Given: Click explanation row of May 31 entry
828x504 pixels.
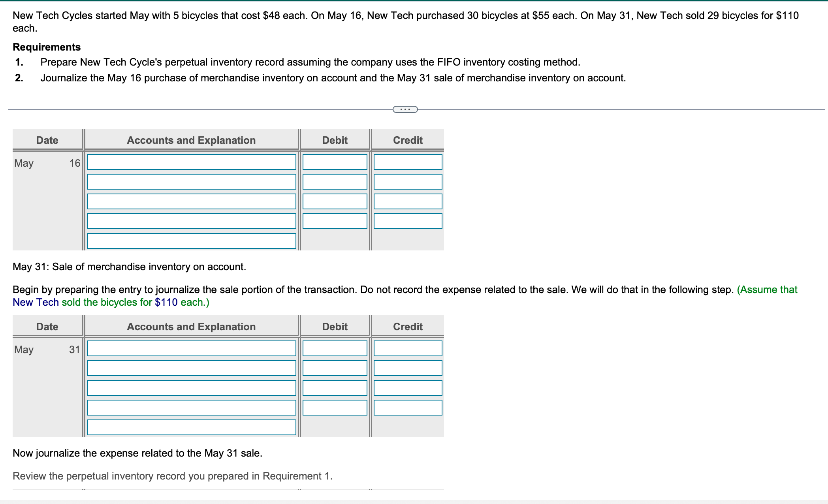Looking at the screenshot, I should pos(191,427).
